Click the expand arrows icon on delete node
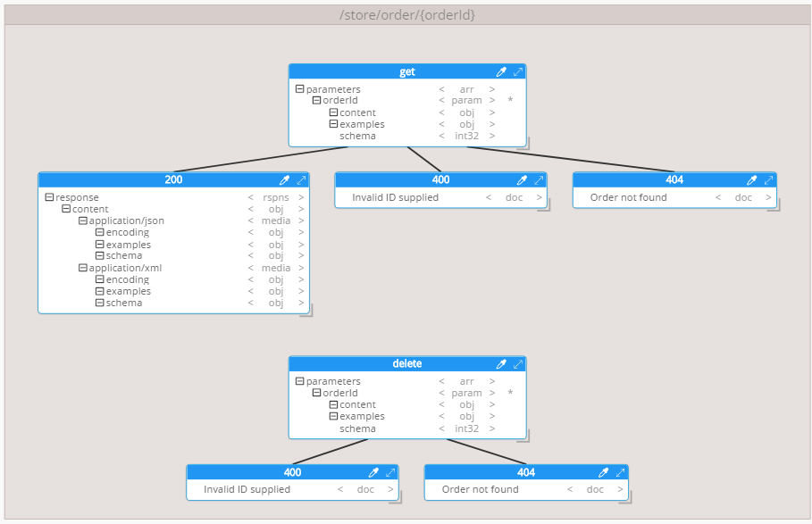Screen dimensions: 812x524 tap(518, 364)
